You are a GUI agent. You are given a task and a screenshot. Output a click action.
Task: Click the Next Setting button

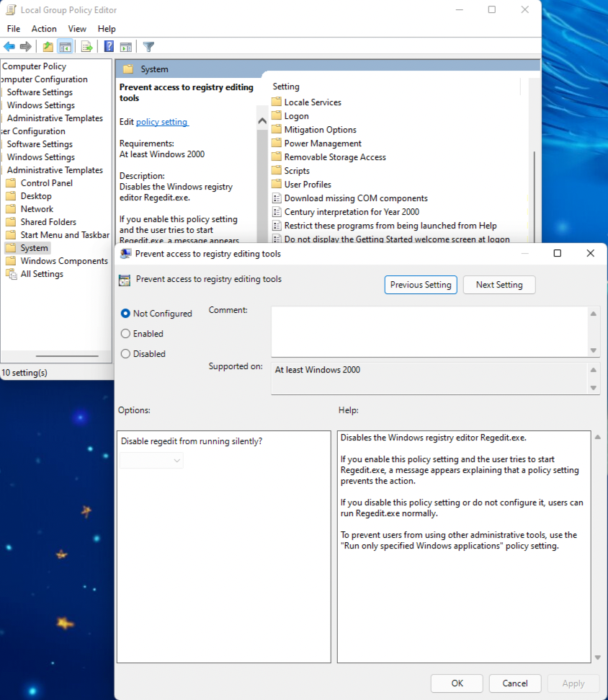click(499, 285)
